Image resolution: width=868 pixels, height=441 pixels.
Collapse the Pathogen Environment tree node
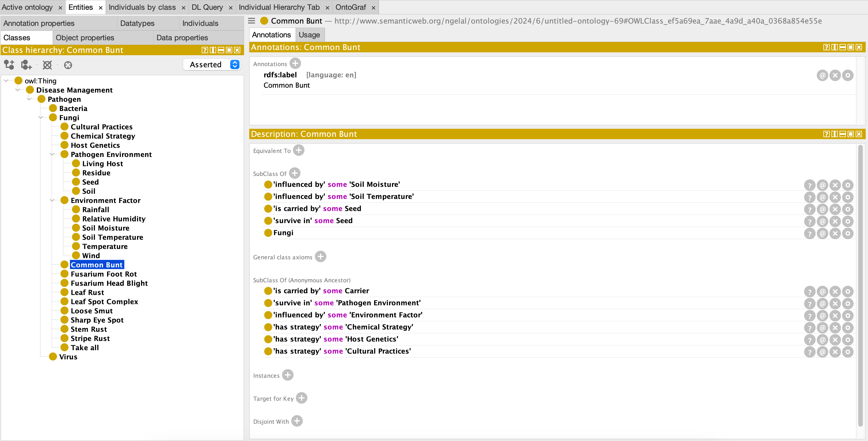[52, 154]
